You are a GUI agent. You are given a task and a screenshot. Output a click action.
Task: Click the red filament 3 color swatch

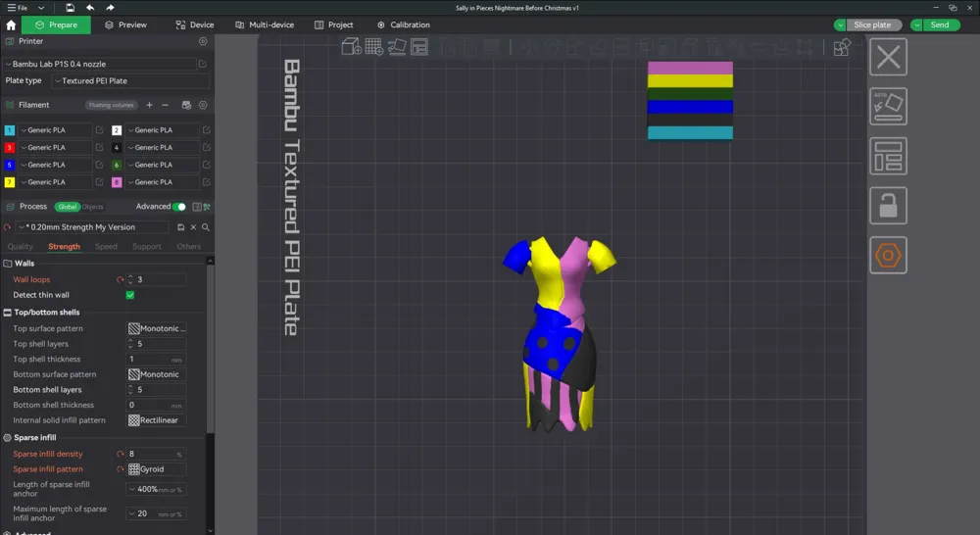point(10,148)
